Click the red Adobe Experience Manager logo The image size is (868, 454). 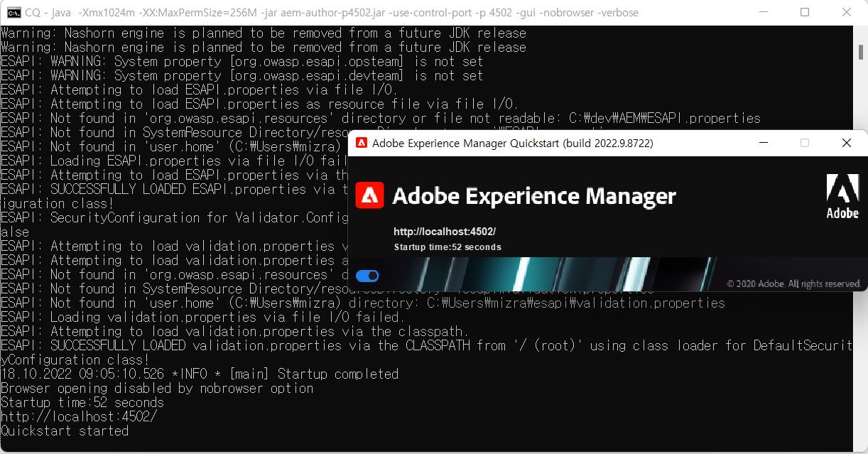point(370,195)
